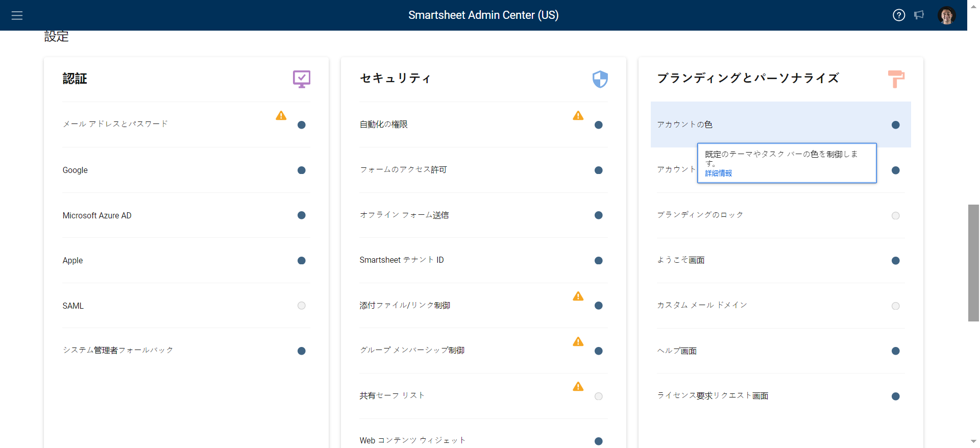Click status dot for ヘルプ画面

click(x=896, y=351)
